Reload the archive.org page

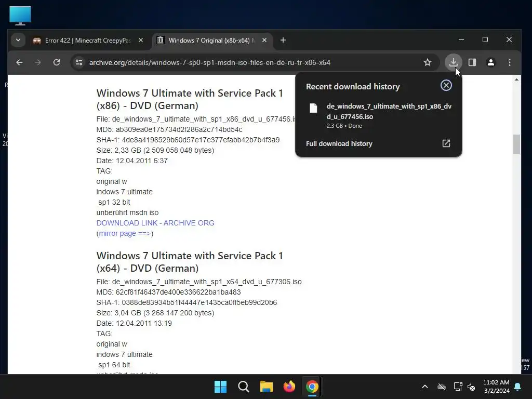(57, 62)
